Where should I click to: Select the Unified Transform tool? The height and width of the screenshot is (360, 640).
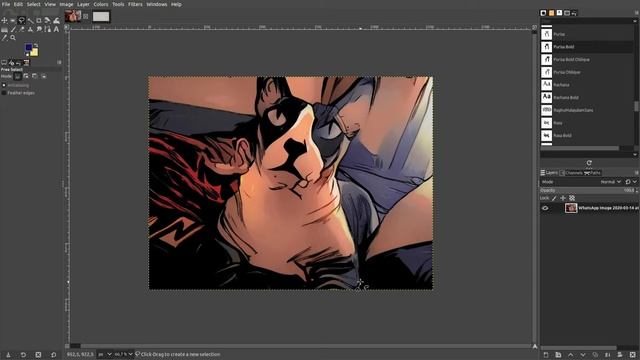point(47,20)
